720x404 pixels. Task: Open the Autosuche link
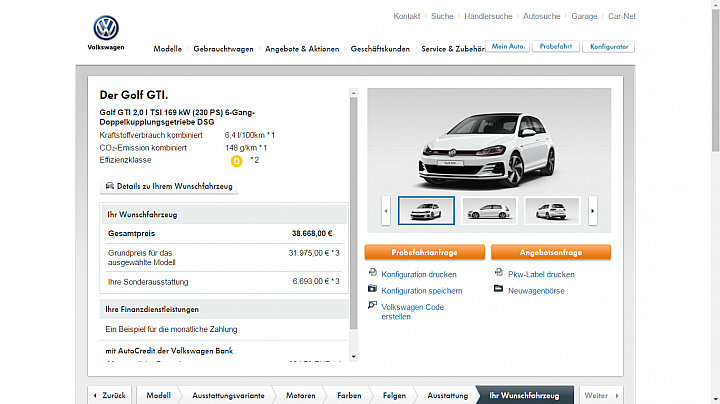pos(542,16)
